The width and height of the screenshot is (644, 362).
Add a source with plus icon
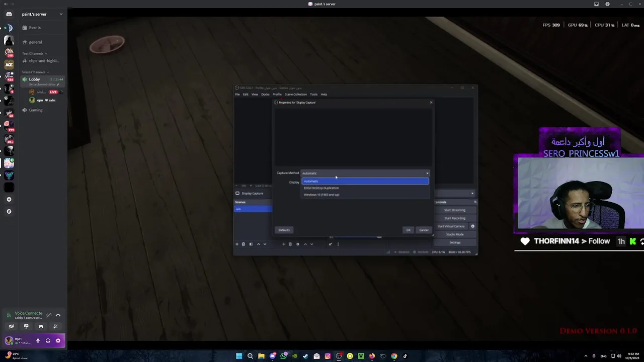[x=284, y=244]
